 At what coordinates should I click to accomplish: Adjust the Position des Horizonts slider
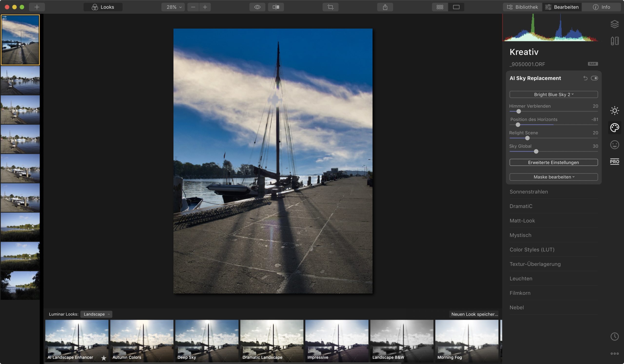518,125
